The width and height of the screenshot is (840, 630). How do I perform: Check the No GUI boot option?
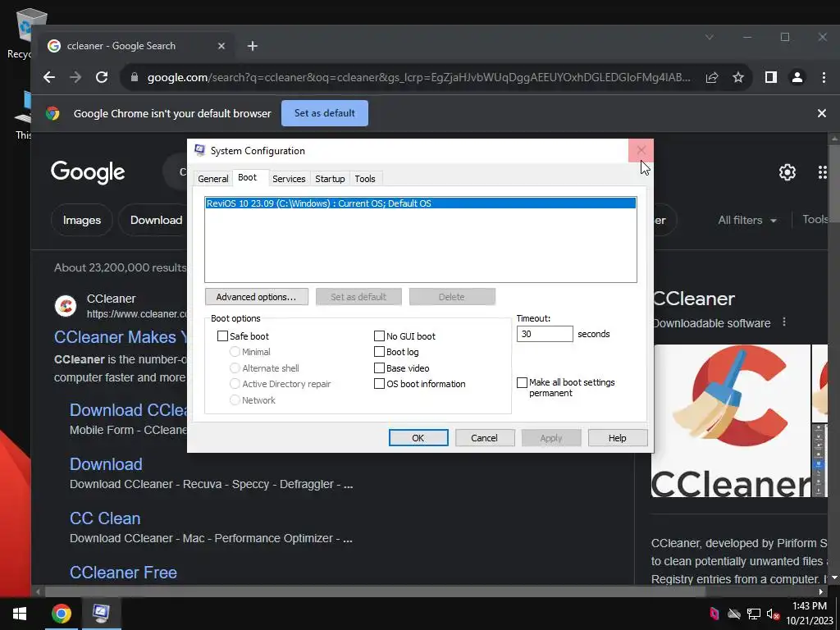click(379, 336)
